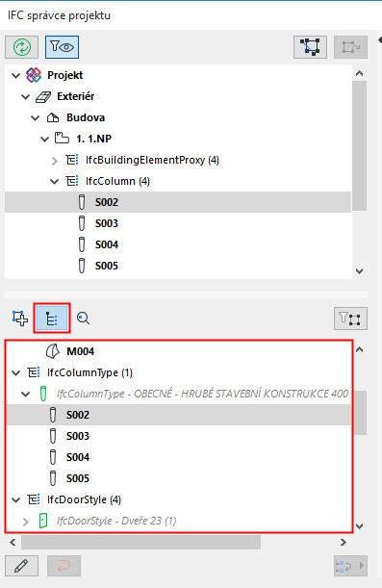This screenshot has width=382, height=588.
Task: Select S003 in upper tree
Action: pos(178,223)
